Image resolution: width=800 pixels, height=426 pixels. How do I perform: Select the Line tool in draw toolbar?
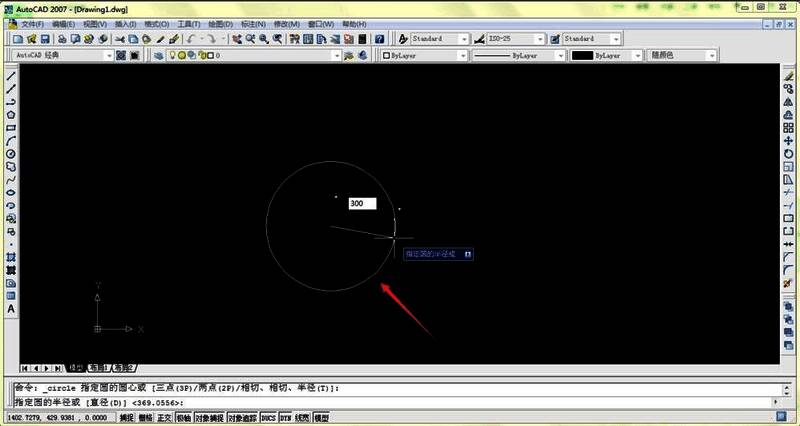(11, 76)
